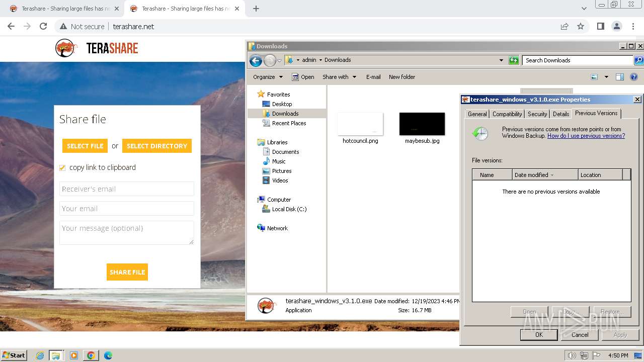Click Explorer back navigation button
The width and height of the screenshot is (644, 362).
256,61
